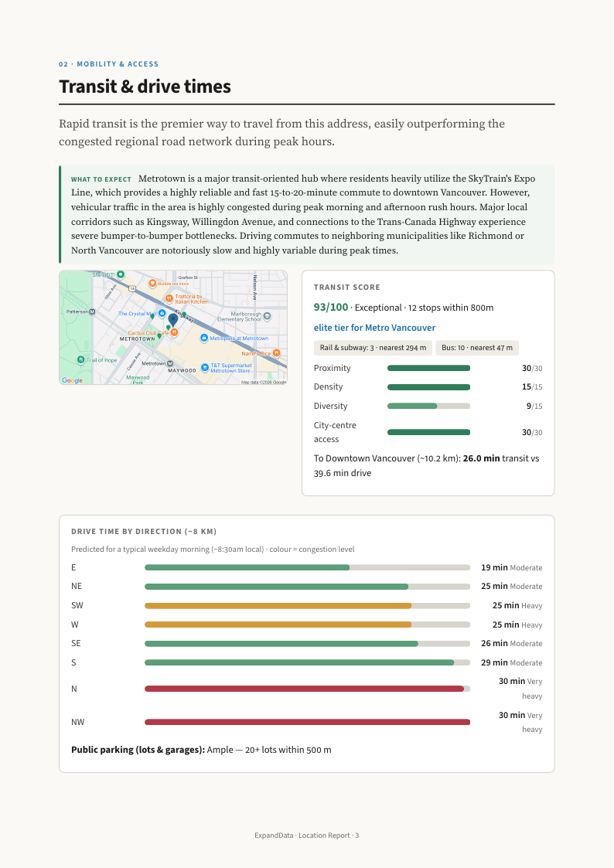This screenshot has width=614, height=868.
Task: Click the NE direction drive-time bar
Action: point(307,586)
